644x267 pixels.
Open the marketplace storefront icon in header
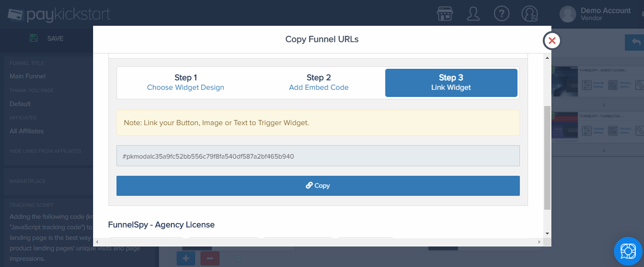click(x=445, y=14)
